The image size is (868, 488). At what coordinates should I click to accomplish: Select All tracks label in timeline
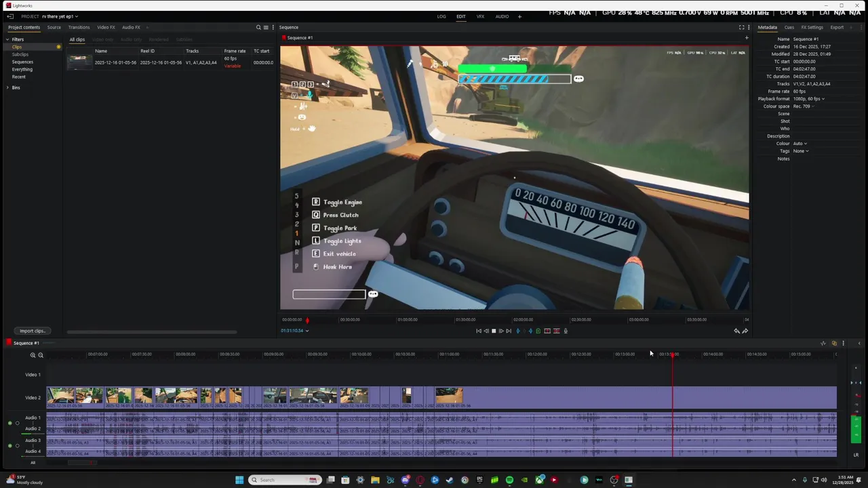pos(33,463)
